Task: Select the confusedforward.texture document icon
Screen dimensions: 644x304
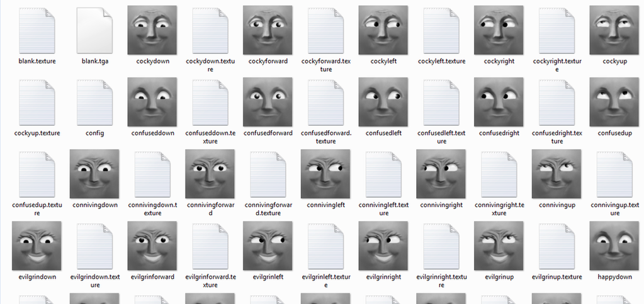Action: click(x=325, y=103)
